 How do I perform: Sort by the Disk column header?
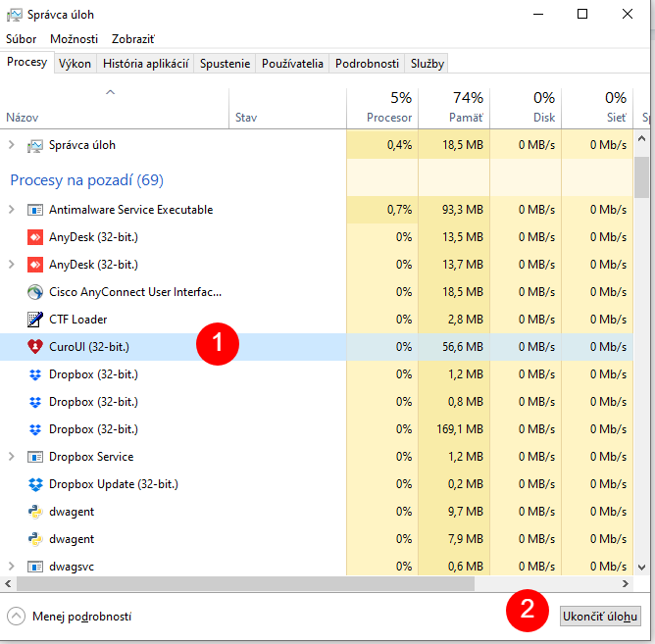coord(526,108)
